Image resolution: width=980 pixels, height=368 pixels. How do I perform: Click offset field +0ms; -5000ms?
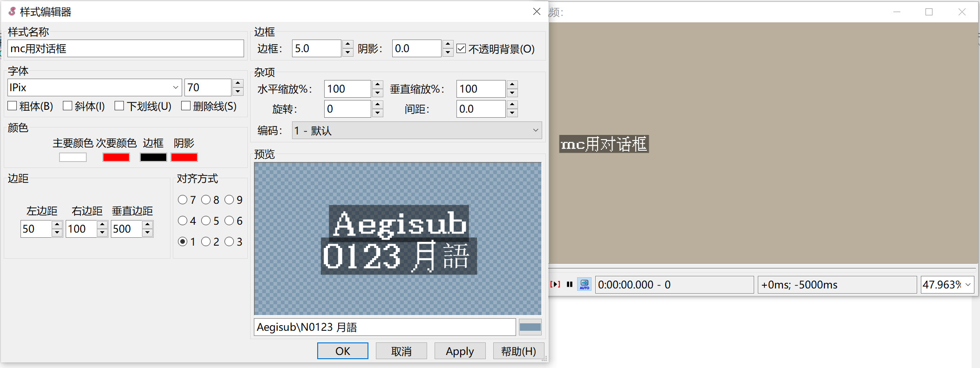point(837,284)
